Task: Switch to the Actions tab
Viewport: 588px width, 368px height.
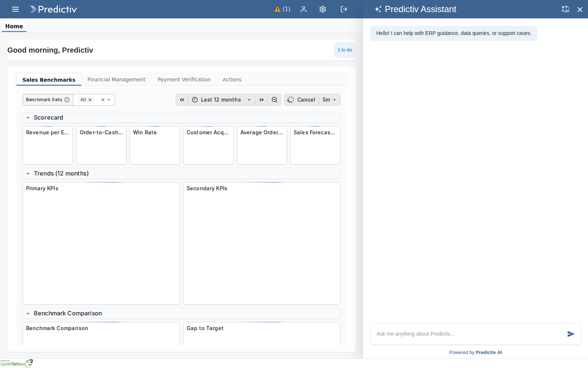Action: coord(232,79)
